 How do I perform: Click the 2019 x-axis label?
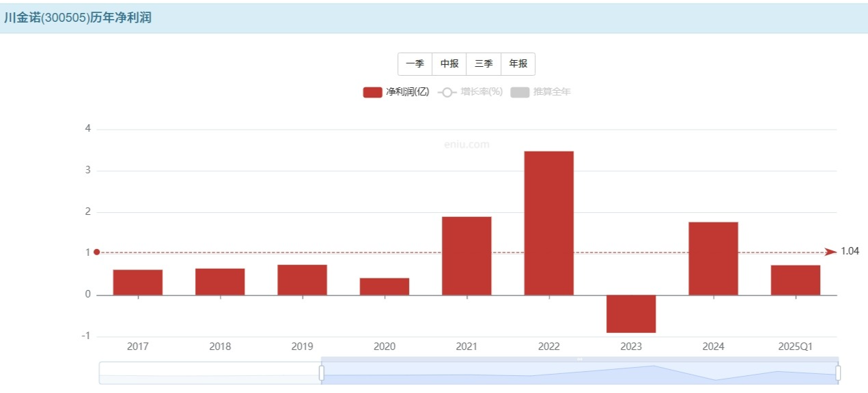tap(302, 347)
